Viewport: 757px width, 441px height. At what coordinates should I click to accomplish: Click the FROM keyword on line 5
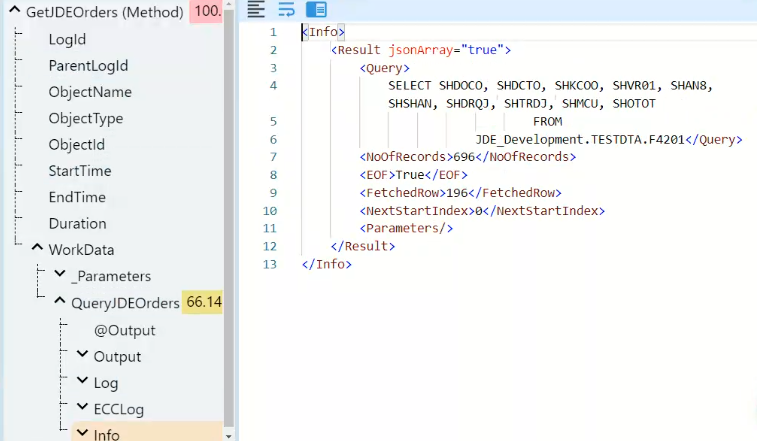tap(547, 121)
